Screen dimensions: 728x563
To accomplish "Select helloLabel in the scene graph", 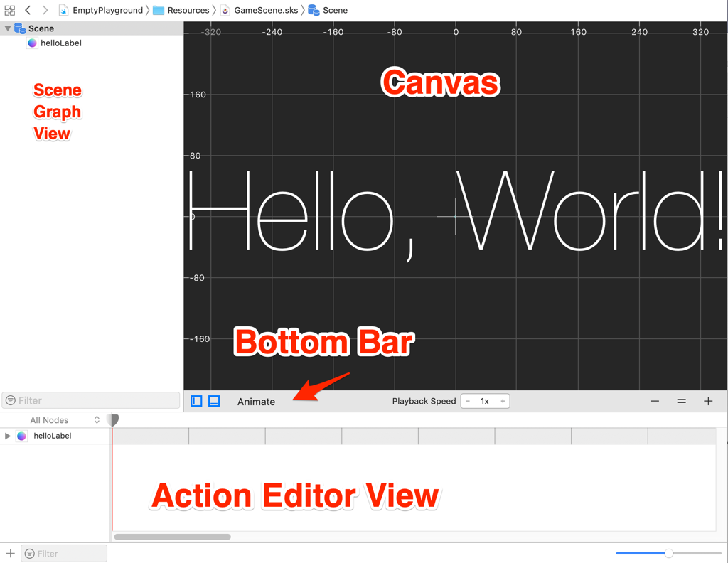I will [x=60, y=43].
